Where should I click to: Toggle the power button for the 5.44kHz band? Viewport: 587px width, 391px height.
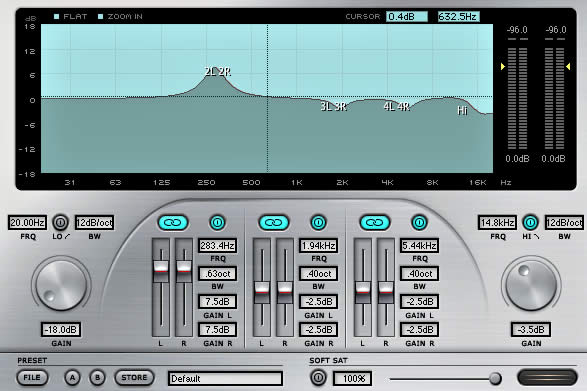pos(419,222)
